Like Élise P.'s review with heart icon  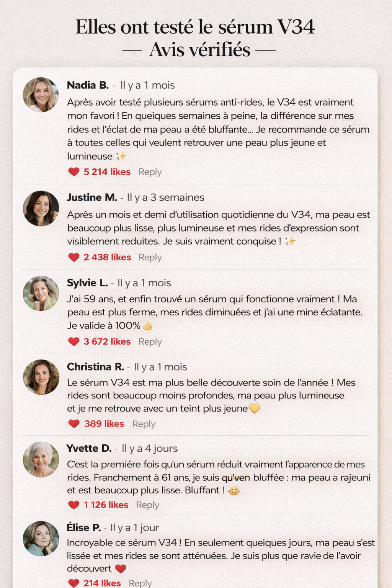(x=73, y=583)
